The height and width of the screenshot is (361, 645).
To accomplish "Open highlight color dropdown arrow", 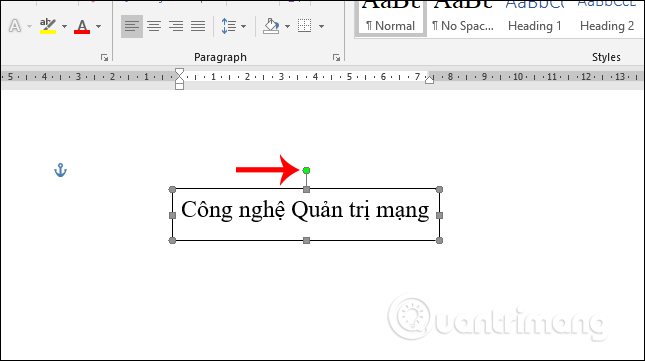I will 65,27.
